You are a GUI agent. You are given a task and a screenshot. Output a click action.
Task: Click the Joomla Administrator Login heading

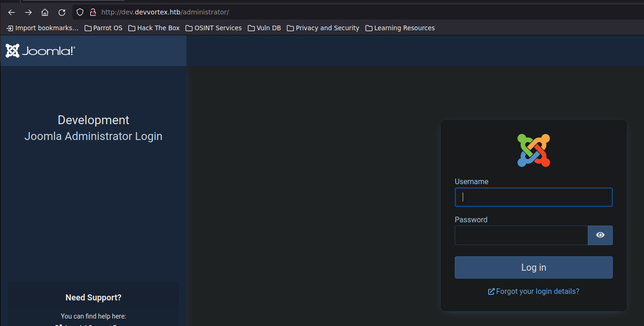coord(93,136)
